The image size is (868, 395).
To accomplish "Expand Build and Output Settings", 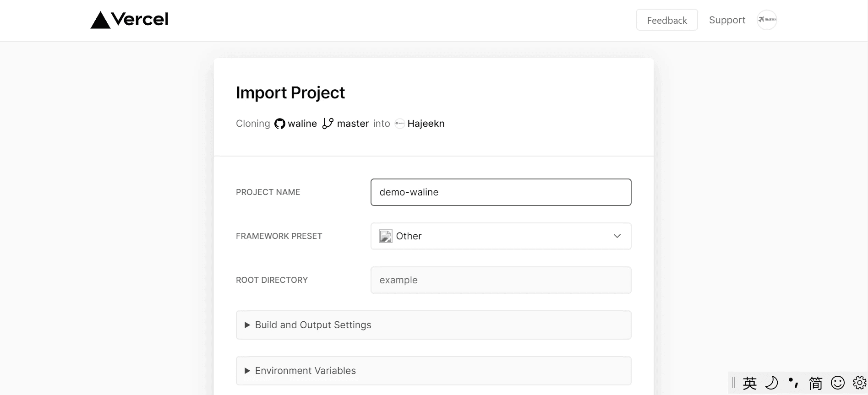I will (433, 325).
